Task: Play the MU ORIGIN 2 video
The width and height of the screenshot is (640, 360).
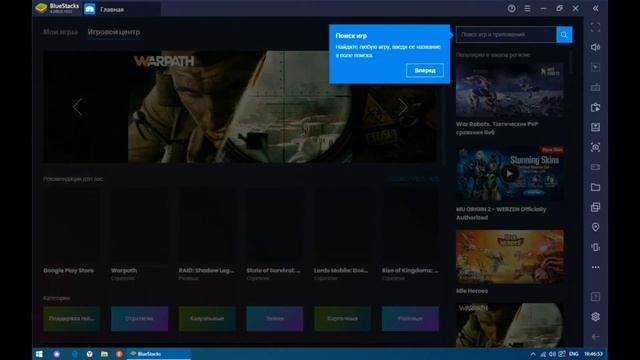Action: 509,174
